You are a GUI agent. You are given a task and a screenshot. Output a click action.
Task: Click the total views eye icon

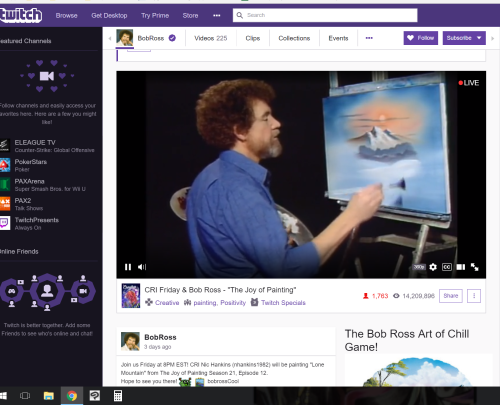(396, 296)
